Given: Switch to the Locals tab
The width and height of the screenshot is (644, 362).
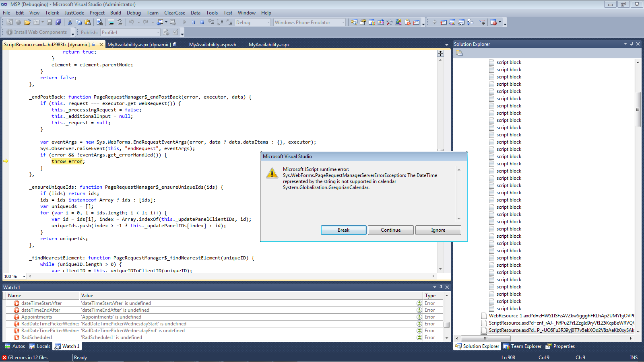Looking at the screenshot, I should (40, 346).
